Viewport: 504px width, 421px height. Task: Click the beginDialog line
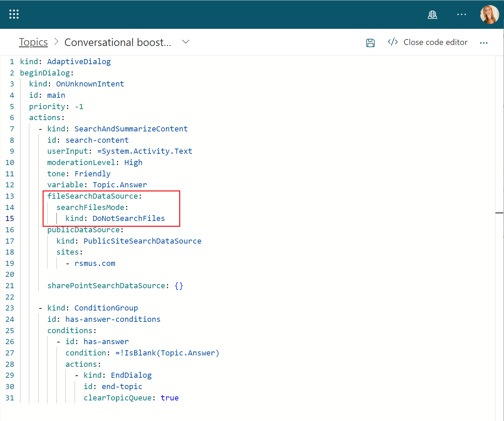point(47,73)
